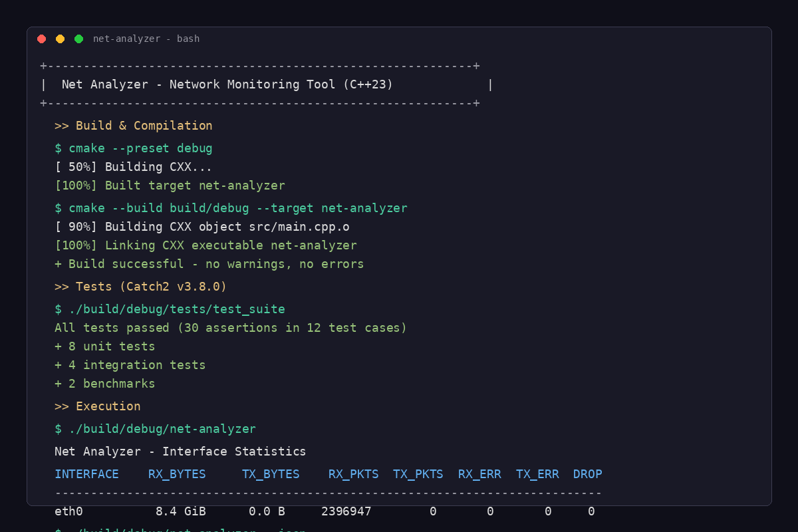The height and width of the screenshot is (532, 798).
Task: Click the '8.4 GiB' RX bytes value
Action: pyautogui.click(x=181, y=511)
